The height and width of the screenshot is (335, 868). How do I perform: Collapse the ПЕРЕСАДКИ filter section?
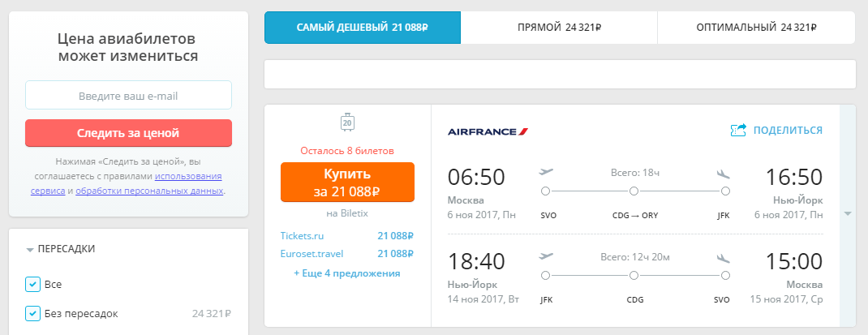(x=60, y=249)
